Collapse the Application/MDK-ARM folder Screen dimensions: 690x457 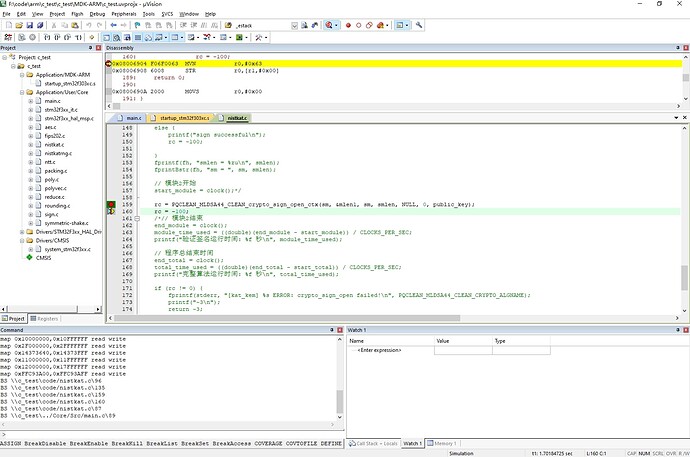tap(22, 75)
